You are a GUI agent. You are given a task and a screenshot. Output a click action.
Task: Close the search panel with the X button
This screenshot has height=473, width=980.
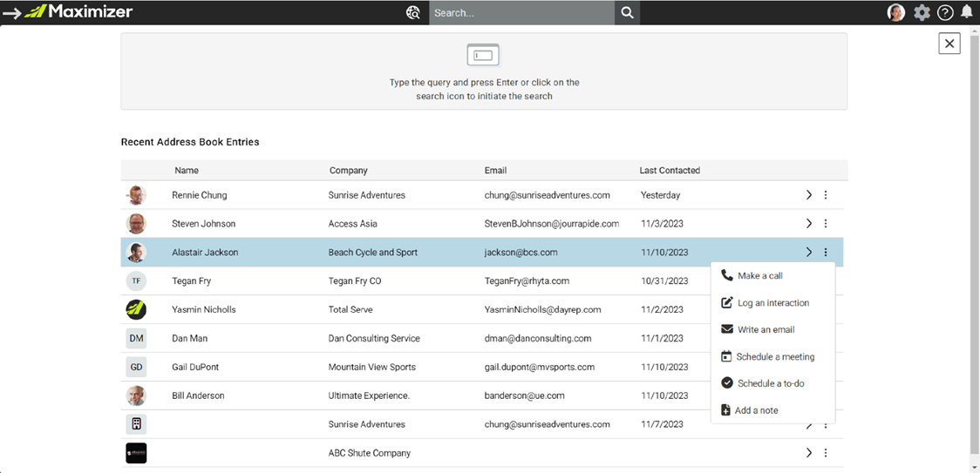pyautogui.click(x=949, y=43)
